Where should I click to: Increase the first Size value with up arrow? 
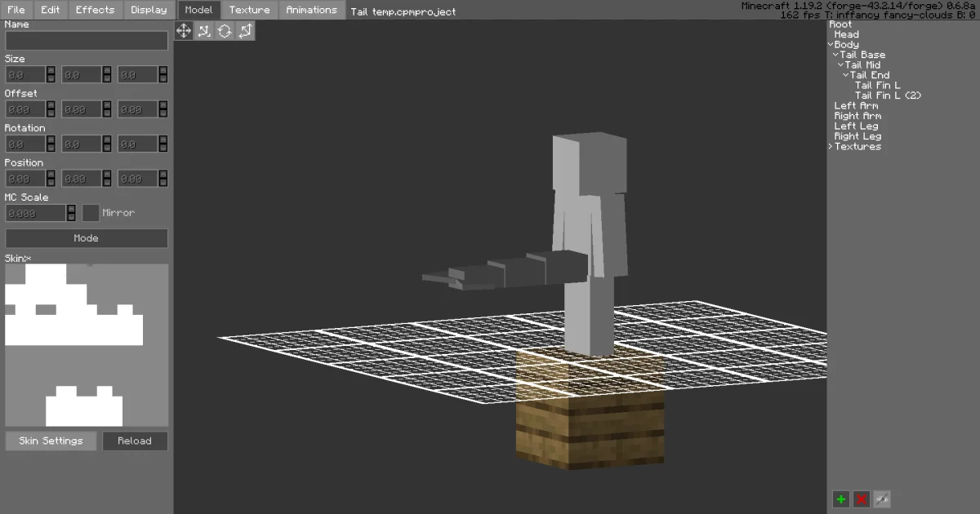pyautogui.click(x=51, y=71)
